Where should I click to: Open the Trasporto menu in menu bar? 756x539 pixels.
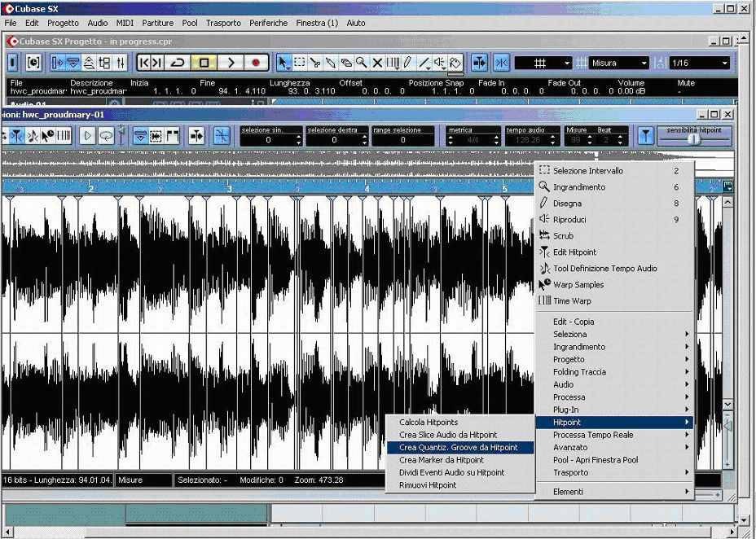coord(222,23)
